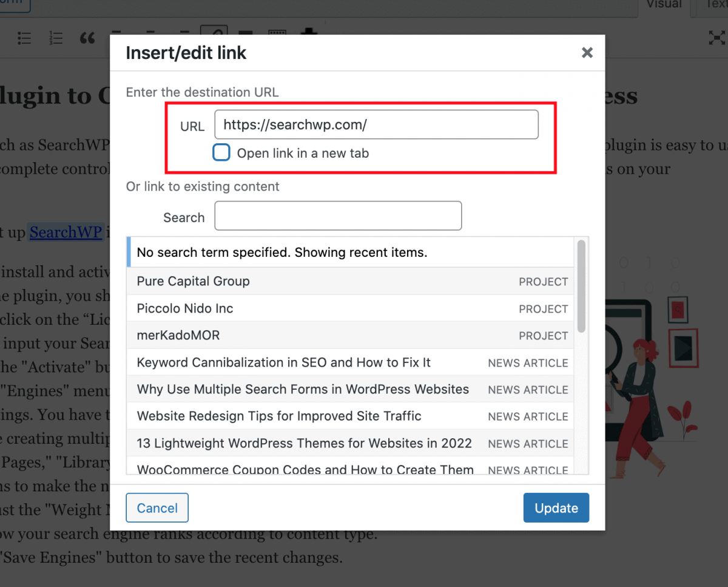Choose Keyword Cannibalization in SEO article
This screenshot has height=587, width=728.
[350, 362]
